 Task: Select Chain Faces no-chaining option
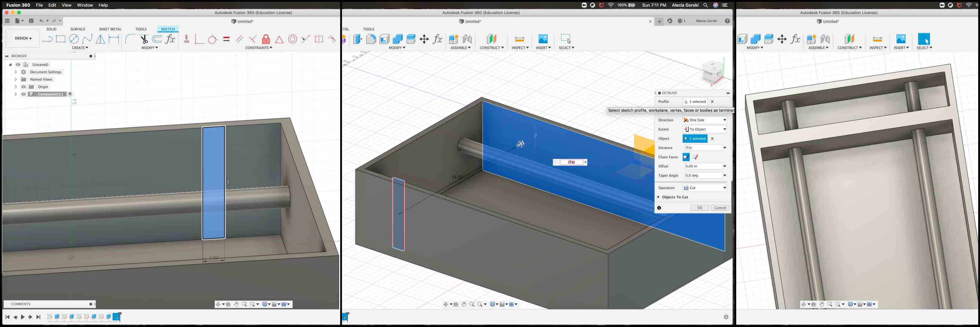pyautogui.click(x=695, y=157)
